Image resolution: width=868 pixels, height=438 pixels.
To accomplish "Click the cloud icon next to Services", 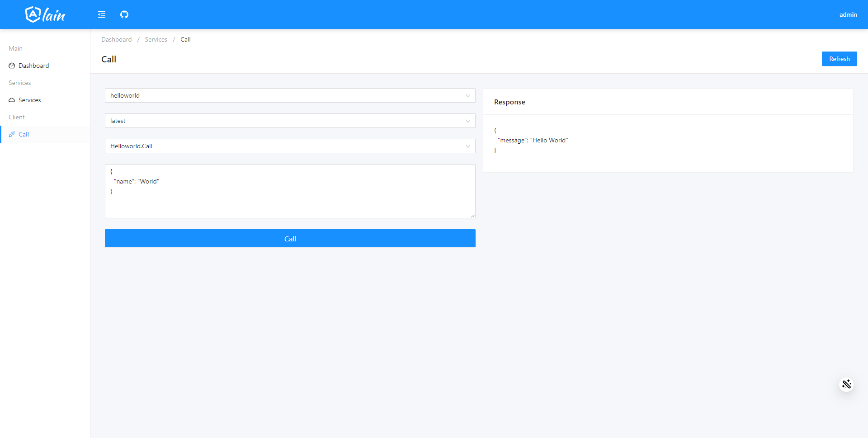I will coord(12,99).
